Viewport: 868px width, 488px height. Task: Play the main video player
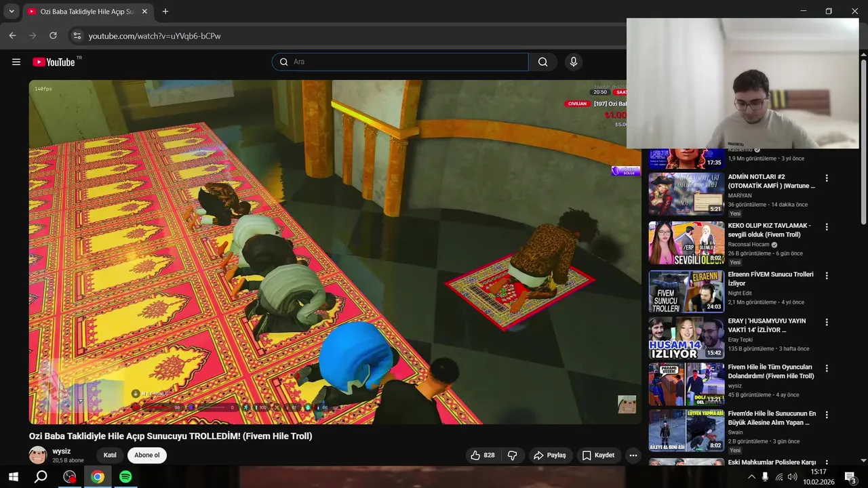tap(334, 252)
